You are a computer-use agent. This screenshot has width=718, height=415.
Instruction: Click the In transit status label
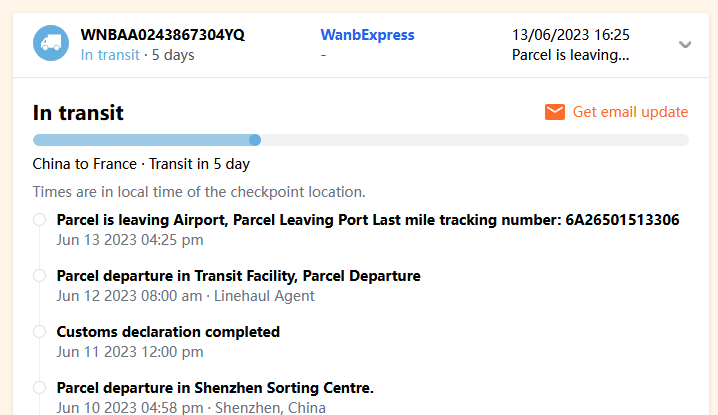(110, 55)
